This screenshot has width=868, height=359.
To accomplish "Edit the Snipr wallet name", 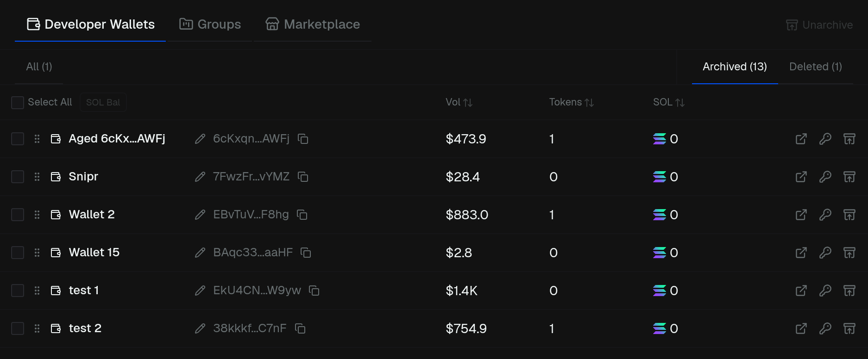I will (200, 177).
